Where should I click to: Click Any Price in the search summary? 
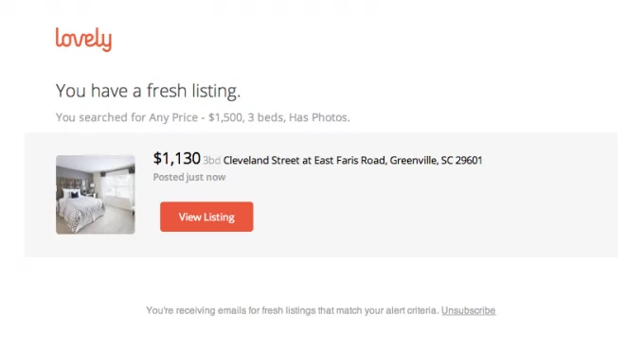pyautogui.click(x=173, y=117)
